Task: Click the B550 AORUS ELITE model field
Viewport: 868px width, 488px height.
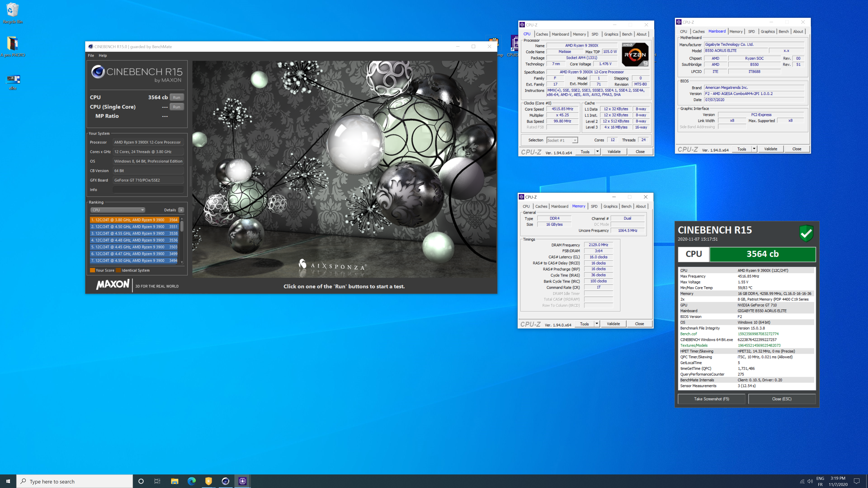Action: 736,51
